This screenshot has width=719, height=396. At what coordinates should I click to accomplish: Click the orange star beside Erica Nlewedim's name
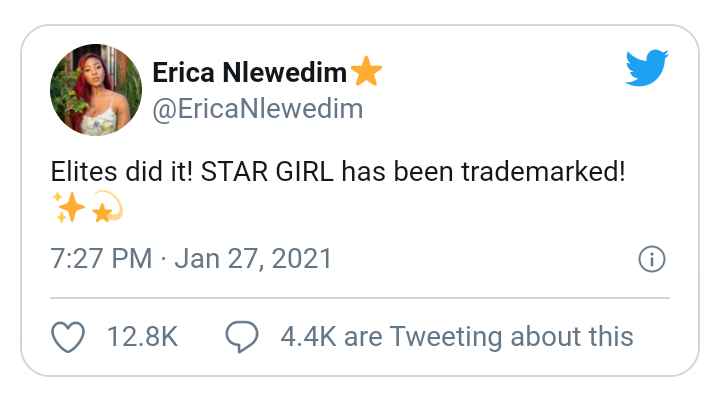(x=366, y=71)
